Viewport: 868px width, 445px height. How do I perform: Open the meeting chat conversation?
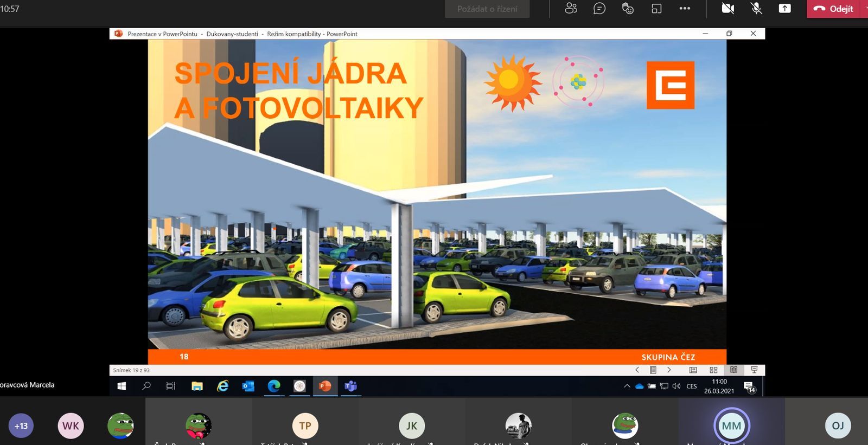(x=599, y=9)
